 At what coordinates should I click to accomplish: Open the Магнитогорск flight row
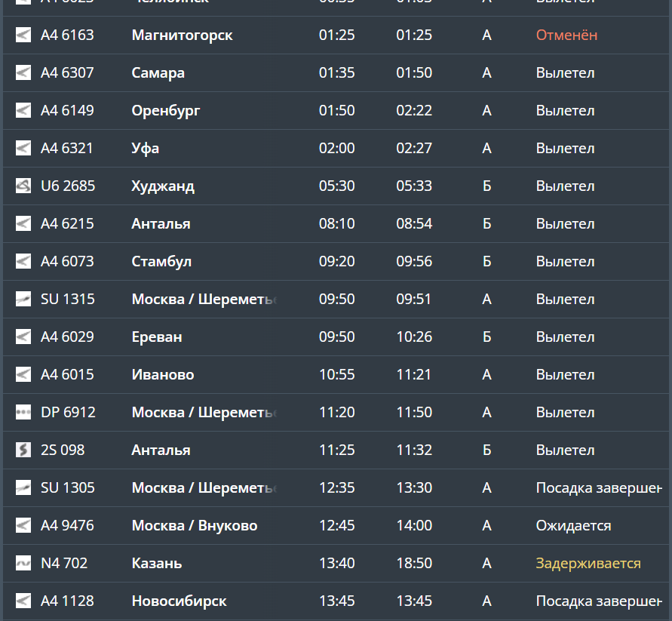(182, 35)
